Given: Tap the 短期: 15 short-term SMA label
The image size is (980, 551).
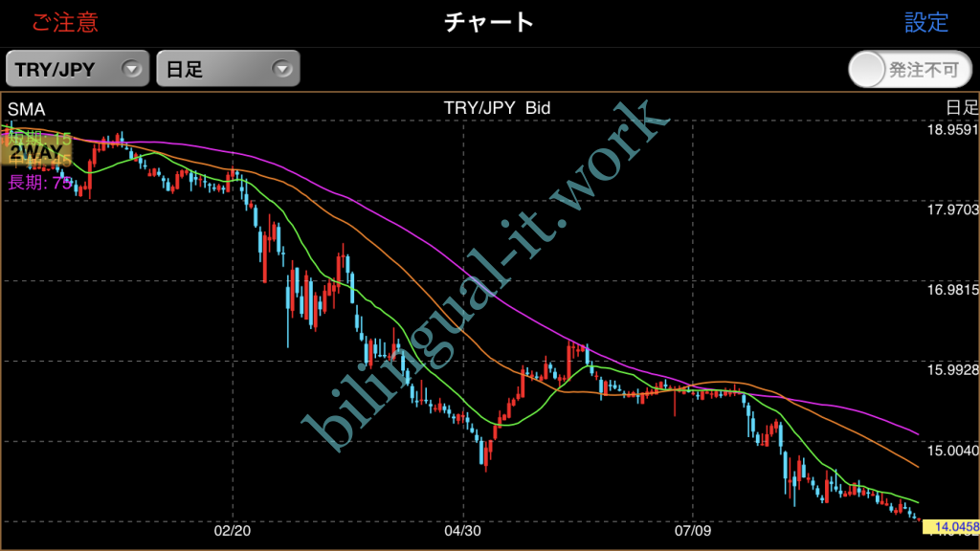Looking at the screenshot, I should pos(40,139).
